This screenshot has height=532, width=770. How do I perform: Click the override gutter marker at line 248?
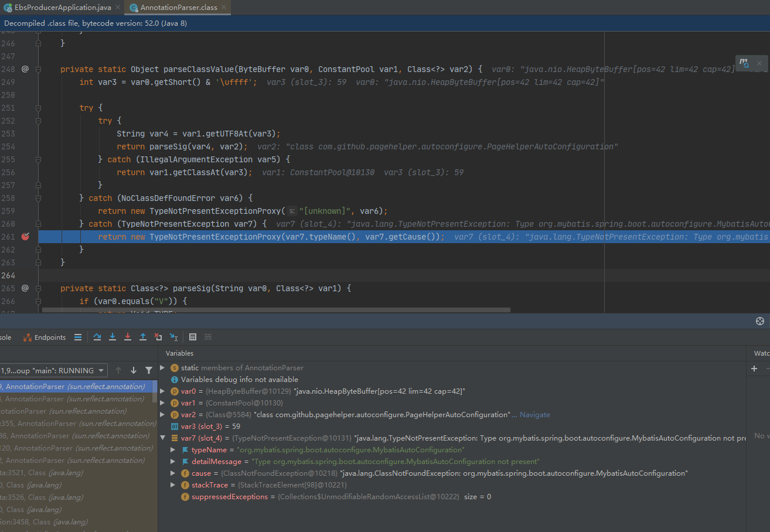point(25,69)
